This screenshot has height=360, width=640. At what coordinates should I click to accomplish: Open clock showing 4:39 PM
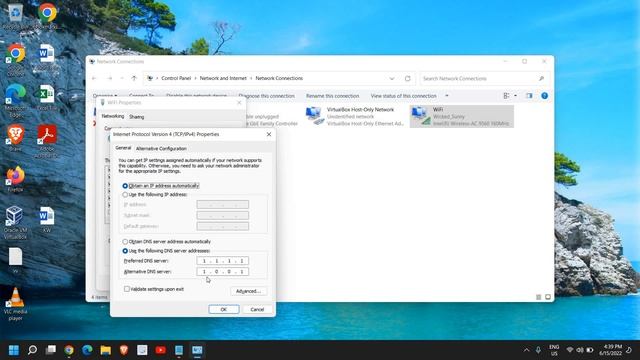[x=611, y=350]
